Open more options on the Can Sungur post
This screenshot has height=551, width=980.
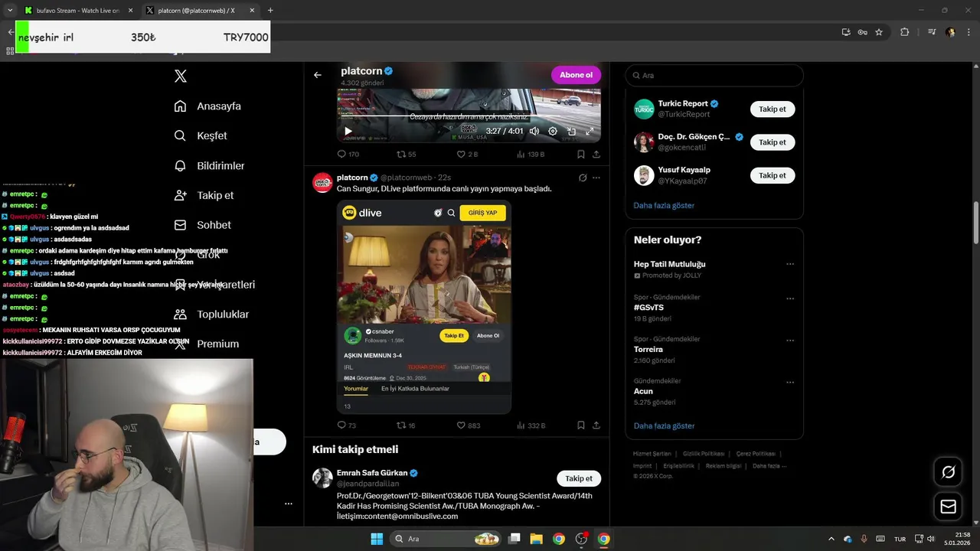[596, 178]
